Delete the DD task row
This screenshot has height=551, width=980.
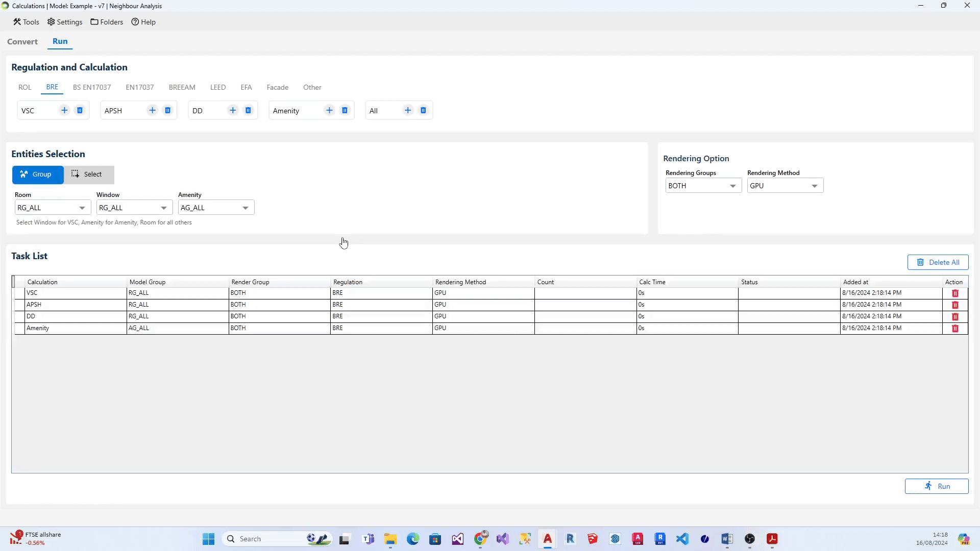(x=955, y=317)
